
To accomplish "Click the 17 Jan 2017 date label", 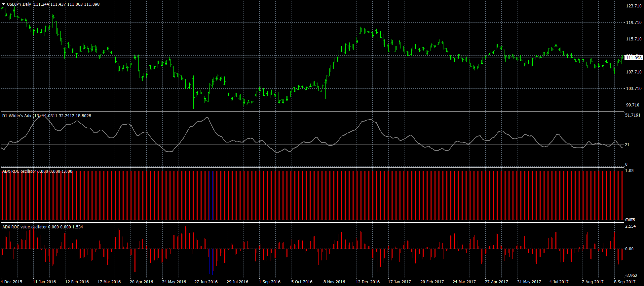I will point(400,282).
